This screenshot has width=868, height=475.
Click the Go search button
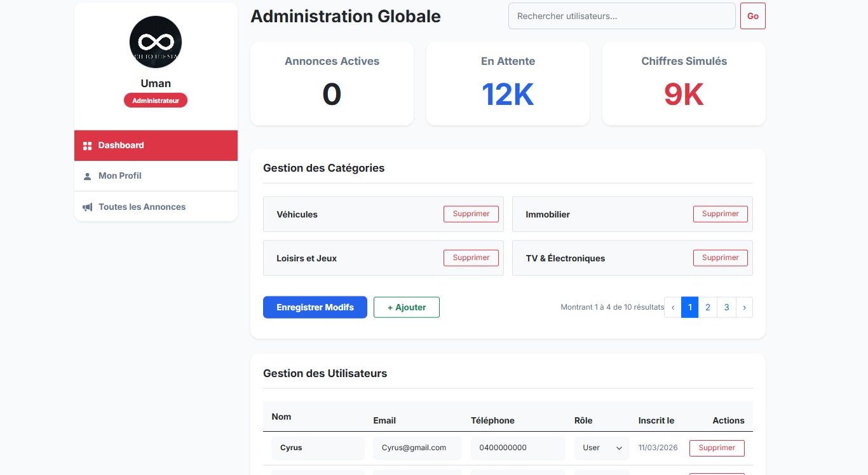[x=753, y=16]
